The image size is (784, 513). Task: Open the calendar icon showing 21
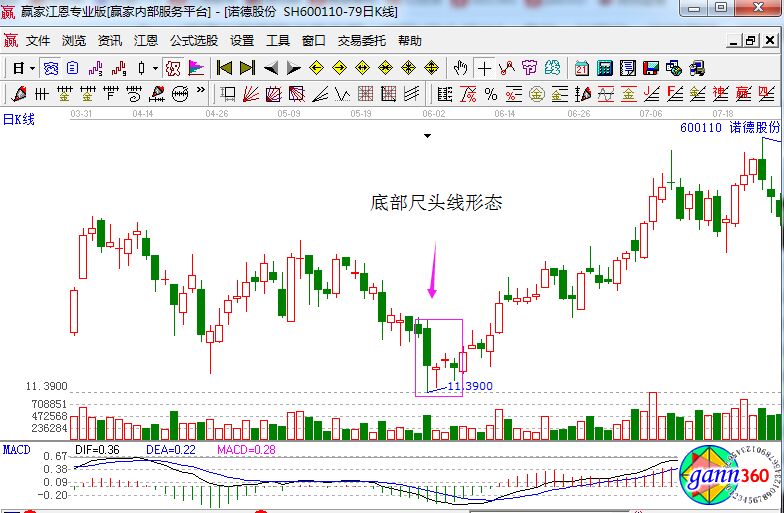click(x=582, y=68)
